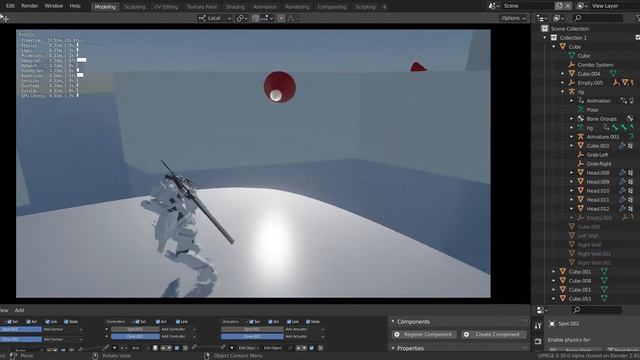Expand Cube.001 in outliner
This screenshot has width=640, height=360.
(554, 272)
